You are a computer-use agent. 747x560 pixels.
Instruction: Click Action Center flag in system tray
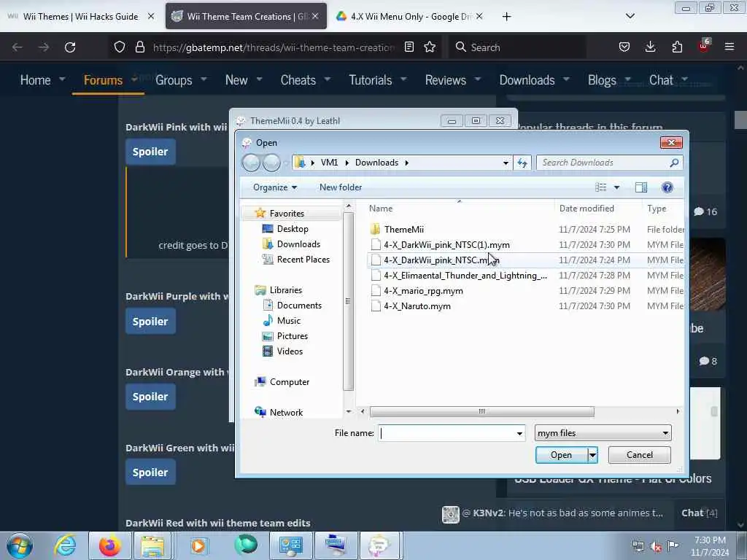673,545
